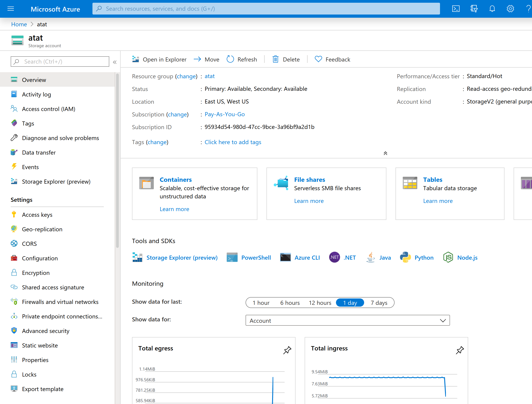Refresh the storage account overview
532x404 pixels.
242,59
